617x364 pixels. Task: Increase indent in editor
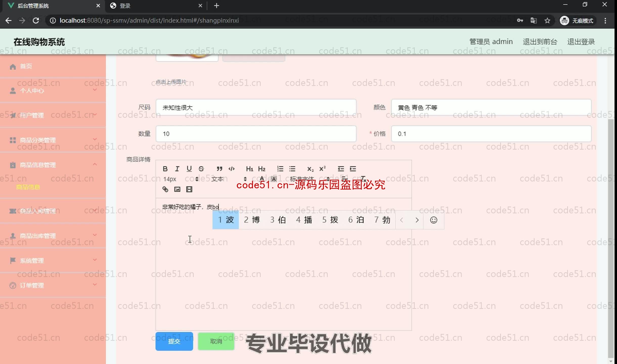353,169
